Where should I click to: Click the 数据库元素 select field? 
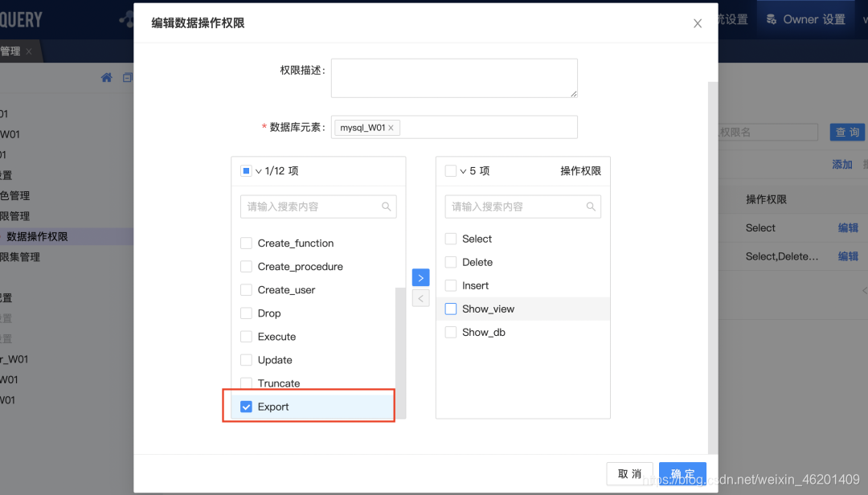(454, 127)
